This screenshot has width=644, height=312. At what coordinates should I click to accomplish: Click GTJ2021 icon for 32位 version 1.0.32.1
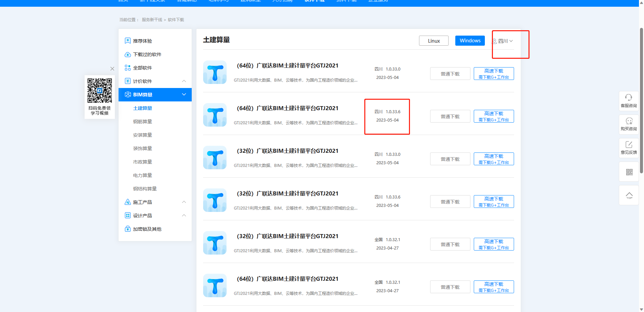(215, 243)
